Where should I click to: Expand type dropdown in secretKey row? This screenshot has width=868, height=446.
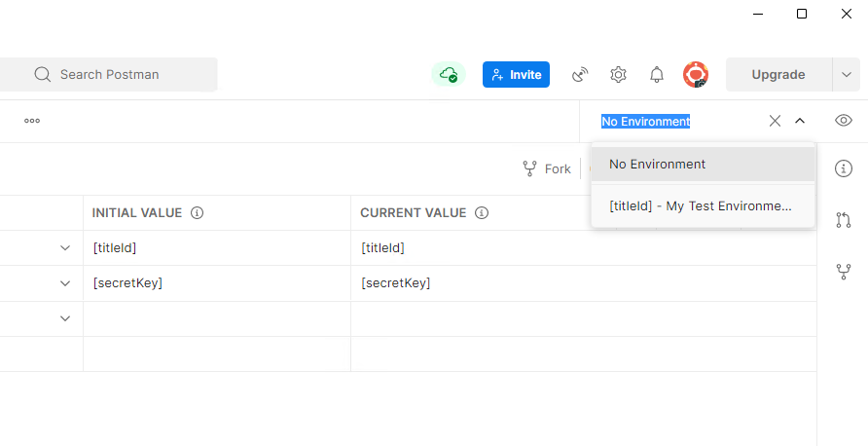[65, 283]
